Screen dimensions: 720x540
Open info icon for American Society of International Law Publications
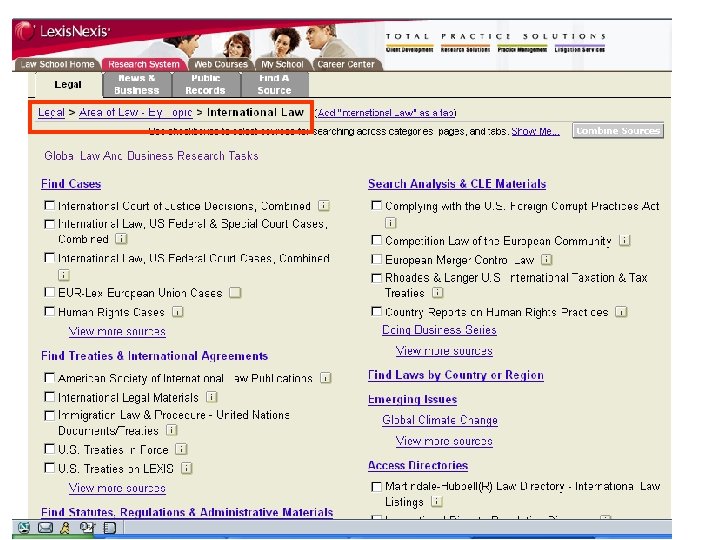click(326, 378)
